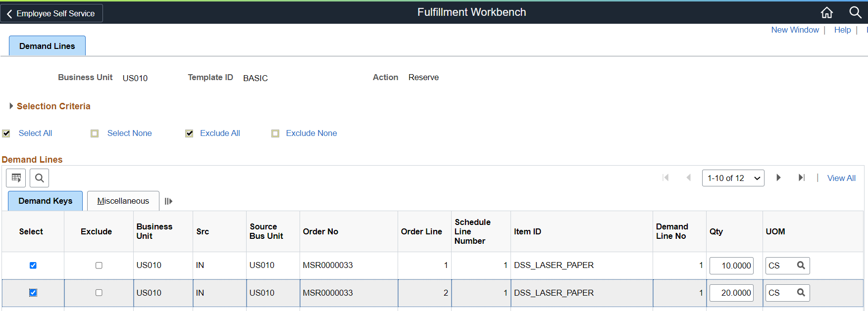This screenshot has height=311, width=868.
Task: Click the View All link
Action: [x=841, y=178]
